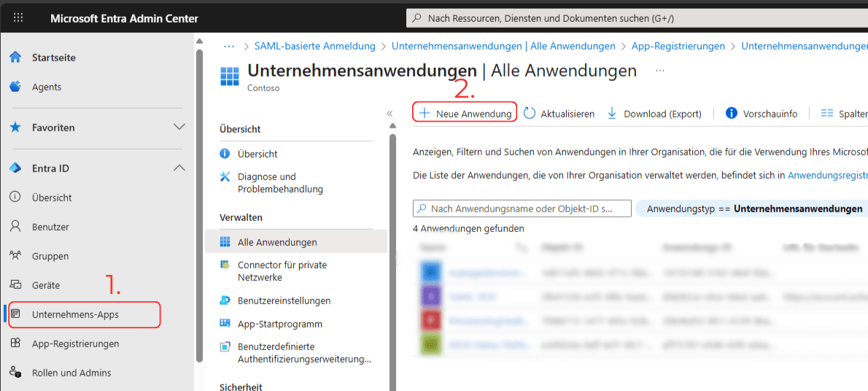Expand the Favoriten section chevron
The height and width of the screenshot is (391, 868).
pyautogui.click(x=179, y=127)
